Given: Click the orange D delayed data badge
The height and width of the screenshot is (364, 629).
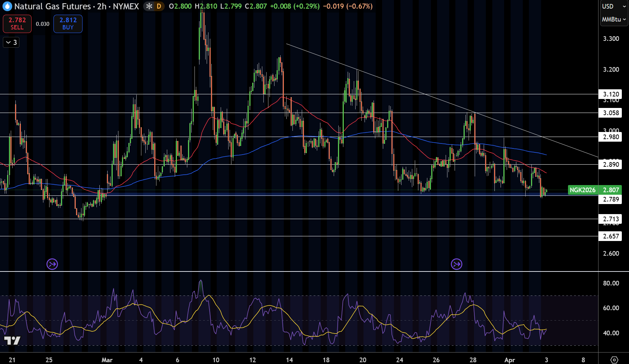Looking at the screenshot, I should [159, 6].
